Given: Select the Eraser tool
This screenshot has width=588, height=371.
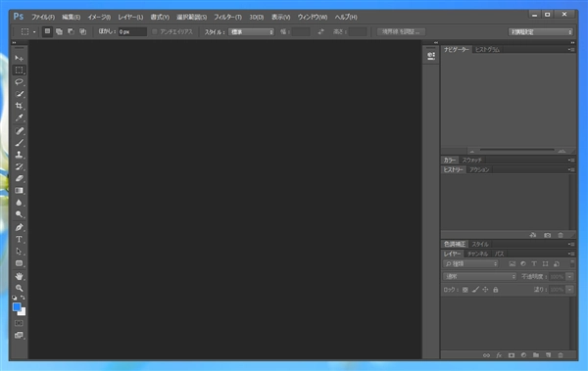Looking at the screenshot, I should coord(19,179).
